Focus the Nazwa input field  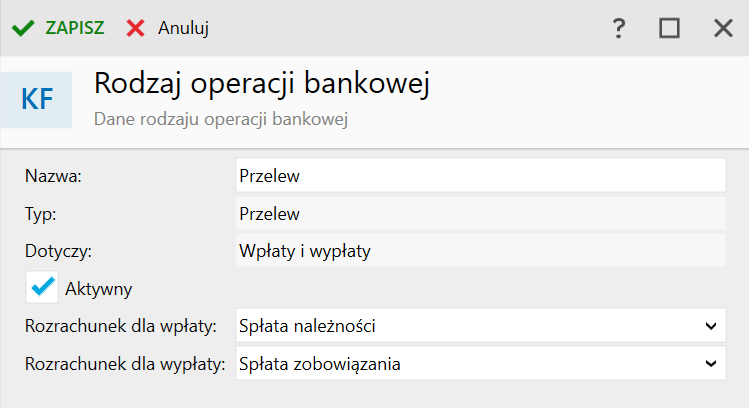480,175
